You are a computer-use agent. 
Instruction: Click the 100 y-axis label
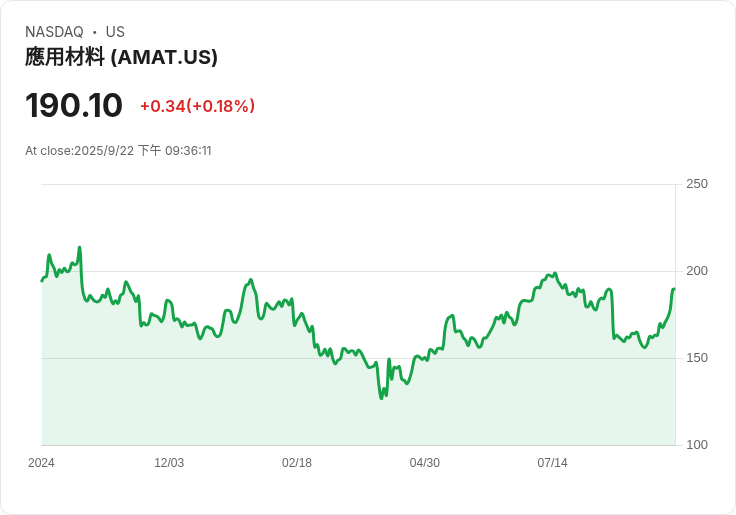coord(697,445)
